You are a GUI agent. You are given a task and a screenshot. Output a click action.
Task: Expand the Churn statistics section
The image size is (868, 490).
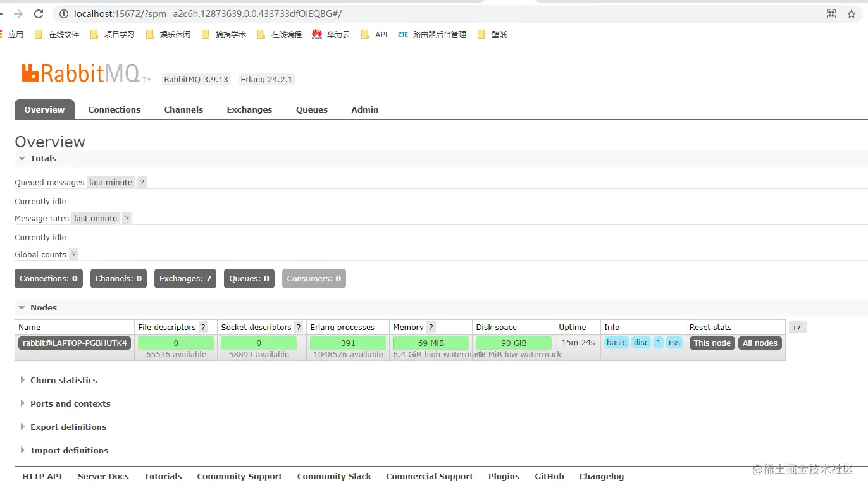click(x=58, y=380)
